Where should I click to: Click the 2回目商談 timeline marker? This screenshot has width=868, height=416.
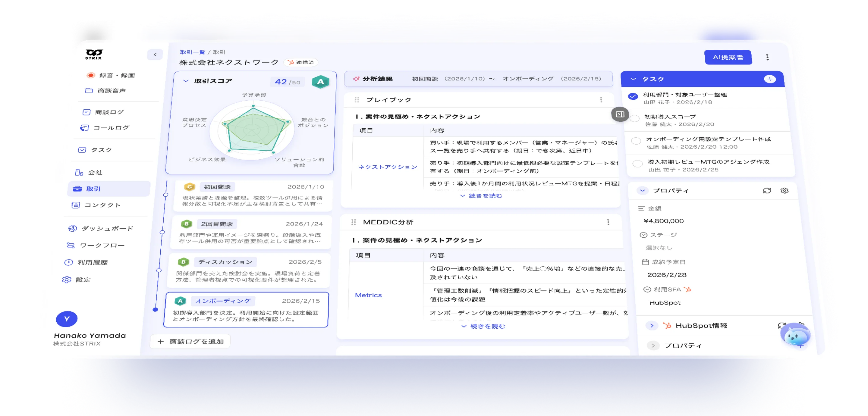[162, 232]
